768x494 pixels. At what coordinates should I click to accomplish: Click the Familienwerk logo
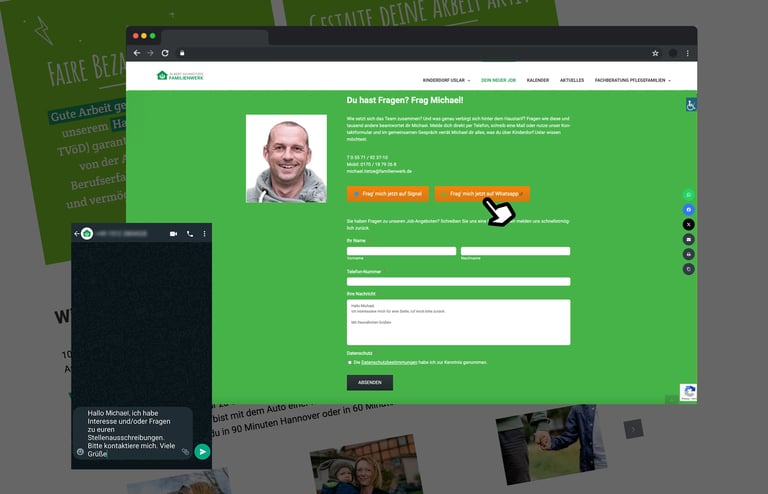(180, 75)
